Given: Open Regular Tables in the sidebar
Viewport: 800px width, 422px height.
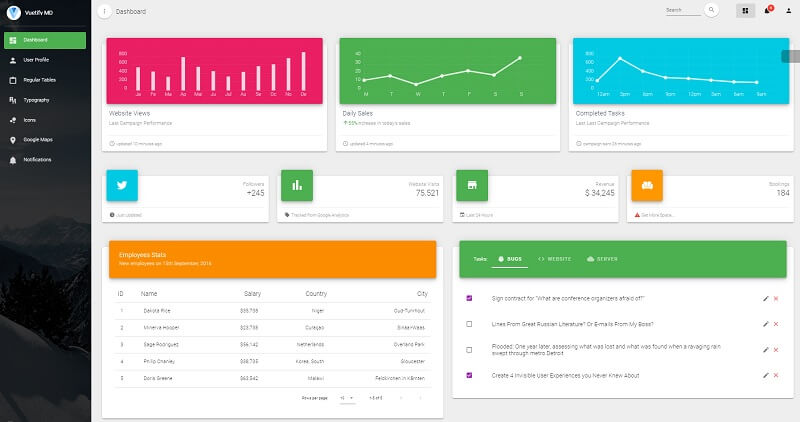Looking at the screenshot, I should click(39, 80).
